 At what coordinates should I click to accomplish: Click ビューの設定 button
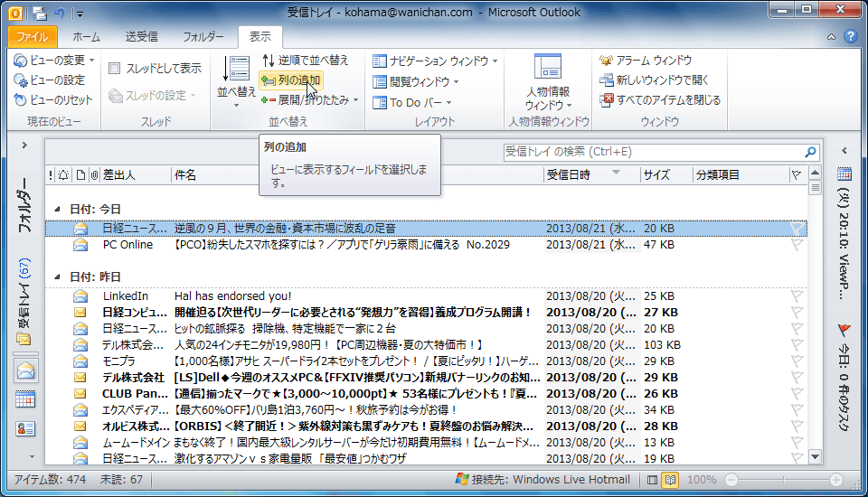tap(49, 80)
